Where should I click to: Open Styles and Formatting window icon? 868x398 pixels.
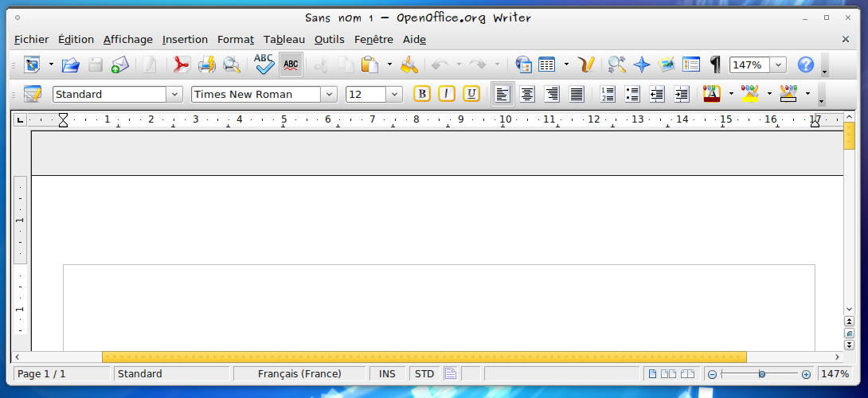33,94
